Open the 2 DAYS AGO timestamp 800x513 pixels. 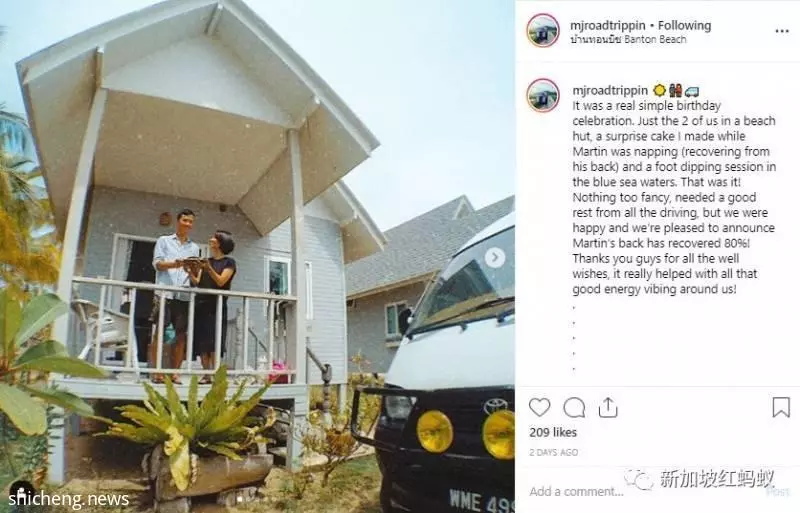(554, 452)
